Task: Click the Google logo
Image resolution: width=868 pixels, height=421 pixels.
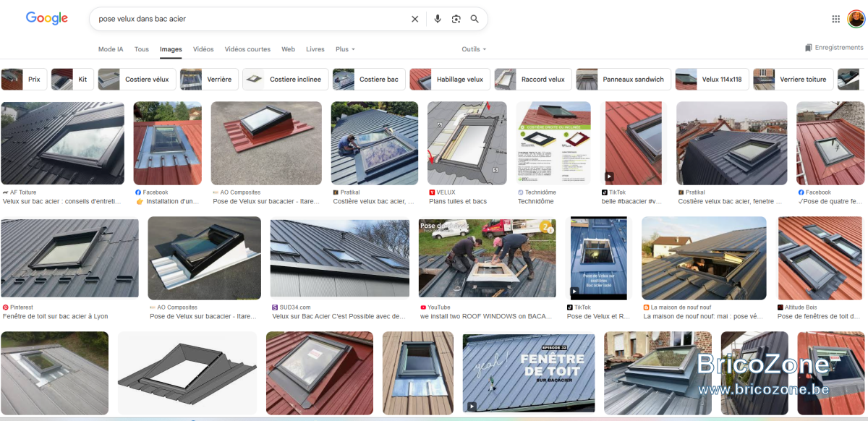Action: (47, 19)
